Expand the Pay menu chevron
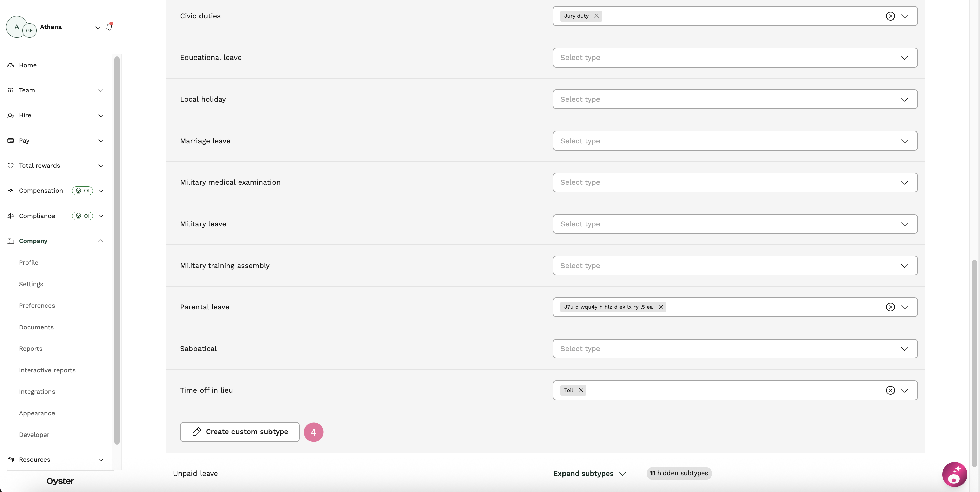980x492 pixels. click(x=101, y=141)
